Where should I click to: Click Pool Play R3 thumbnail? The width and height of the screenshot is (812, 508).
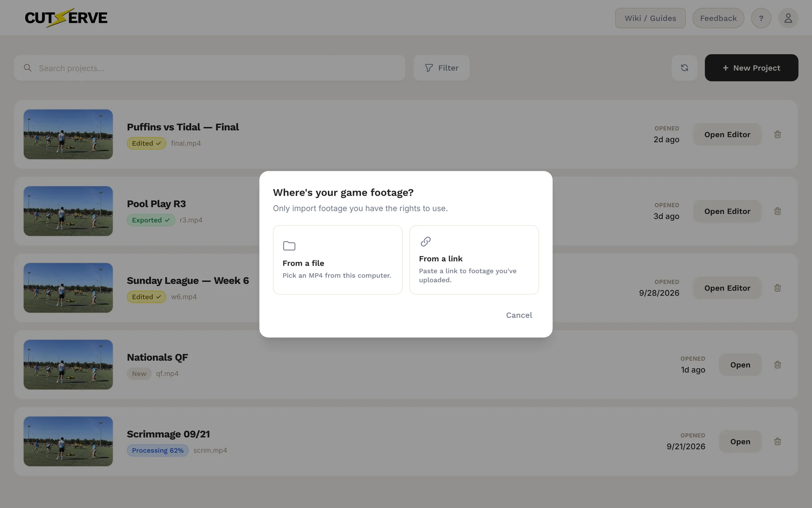click(68, 211)
